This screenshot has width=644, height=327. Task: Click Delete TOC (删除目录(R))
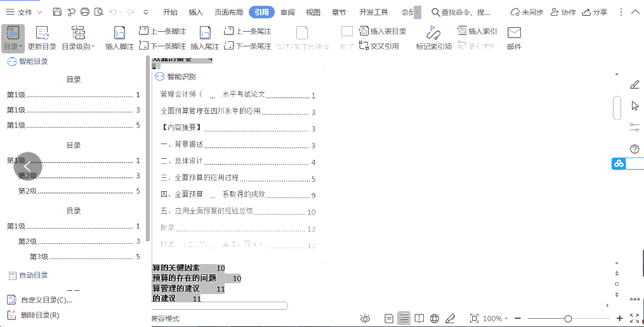point(33,316)
